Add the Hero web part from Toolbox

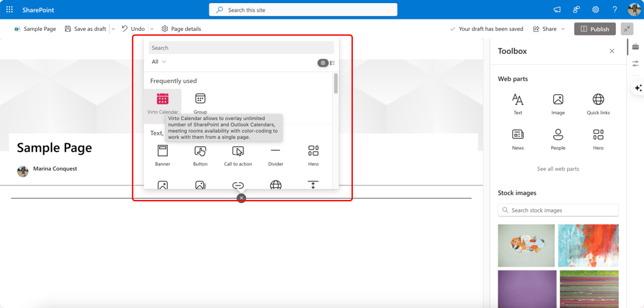pos(598,139)
